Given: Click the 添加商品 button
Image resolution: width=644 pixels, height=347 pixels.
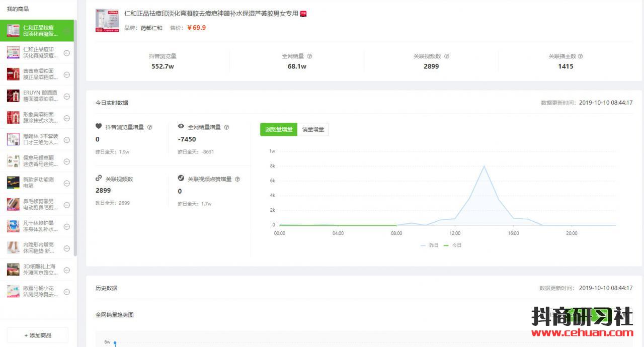Looking at the screenshot, I should click(x=38, y=335).
